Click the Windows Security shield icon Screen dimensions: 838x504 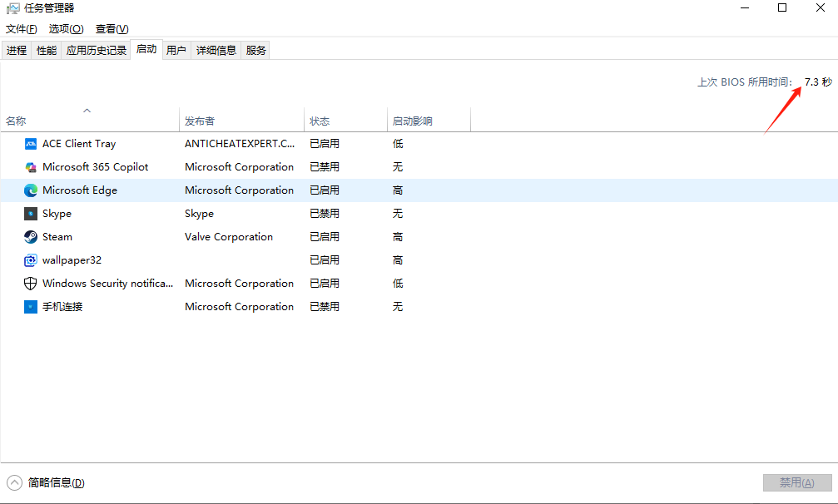click(x=31, y=284)
